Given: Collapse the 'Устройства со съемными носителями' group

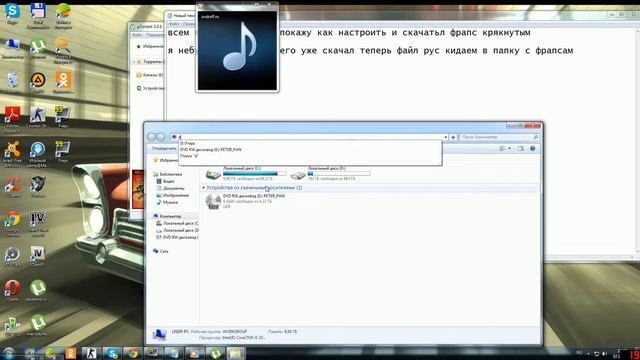Looking at the screenshot, I should 204,188.
